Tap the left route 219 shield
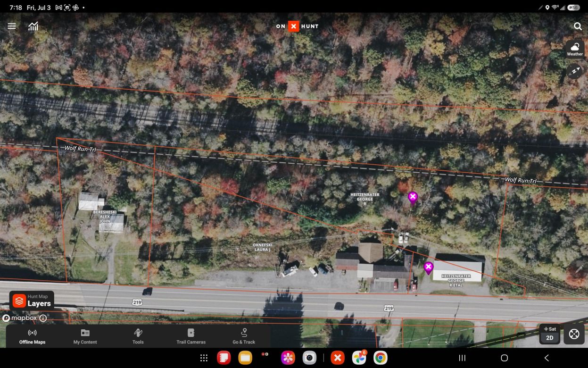This screenshot has height=368, width=588. 137,302
